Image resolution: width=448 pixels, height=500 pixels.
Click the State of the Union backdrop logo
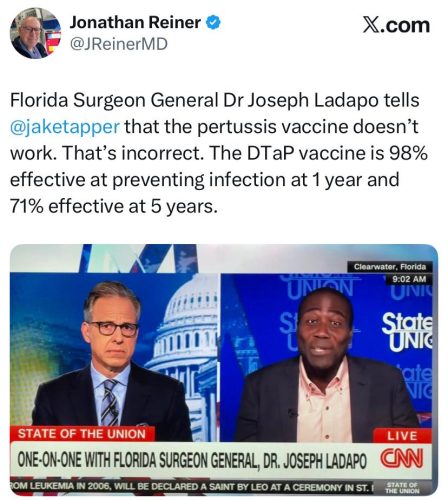pyautogui.click(x=407, y=332)
